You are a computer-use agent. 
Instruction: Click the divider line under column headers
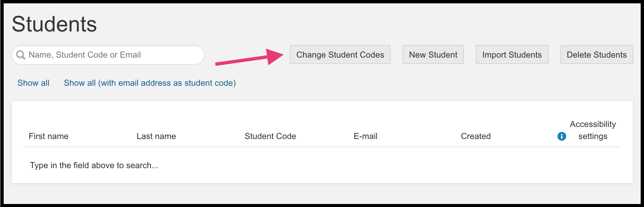[x=322, y=146]
